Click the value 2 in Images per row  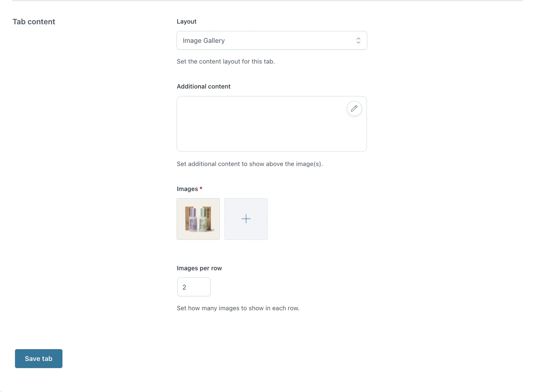(184, 287)
